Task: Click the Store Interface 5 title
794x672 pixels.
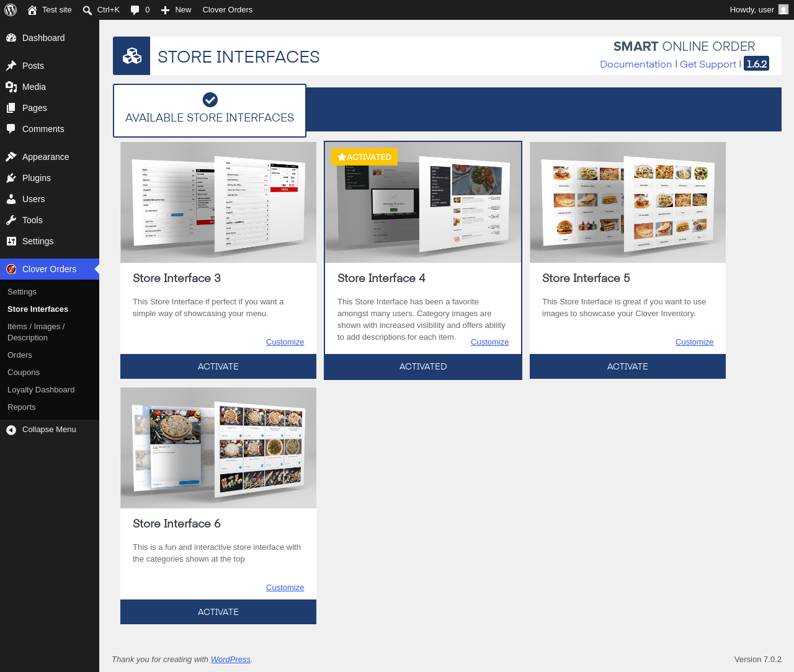Action: click(x=586, y=278)
